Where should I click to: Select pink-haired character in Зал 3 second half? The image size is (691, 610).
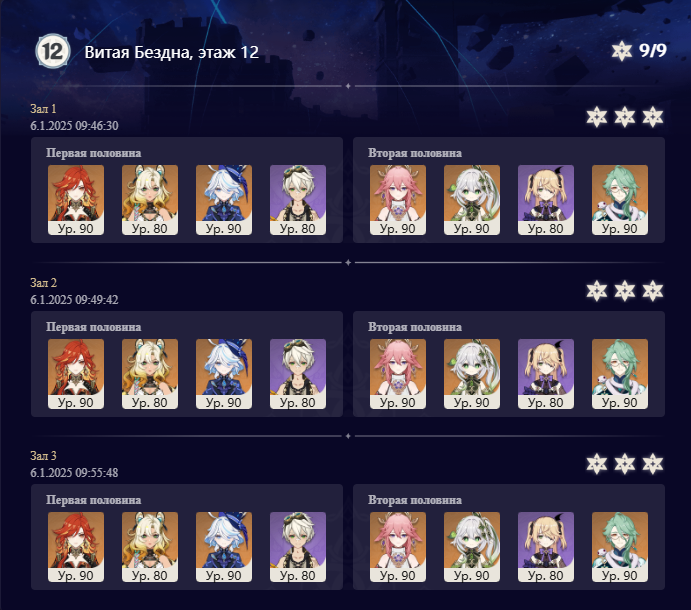point(398,547)
